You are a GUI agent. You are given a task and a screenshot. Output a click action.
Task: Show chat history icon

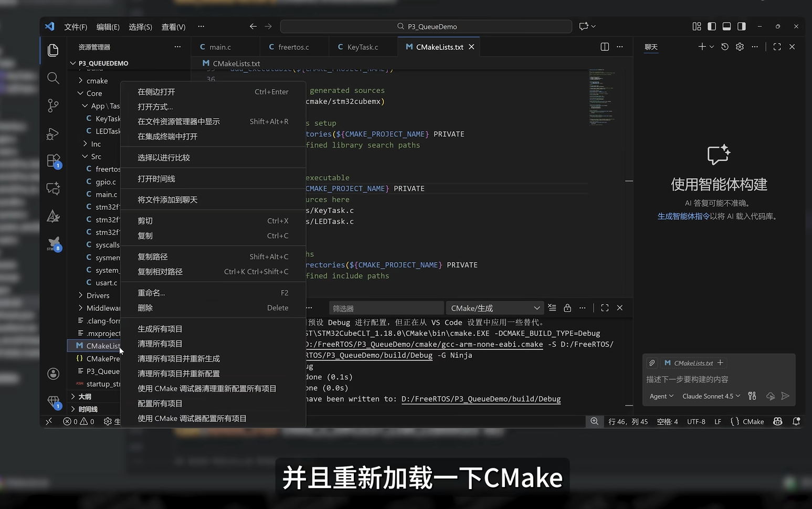[725, 47]
